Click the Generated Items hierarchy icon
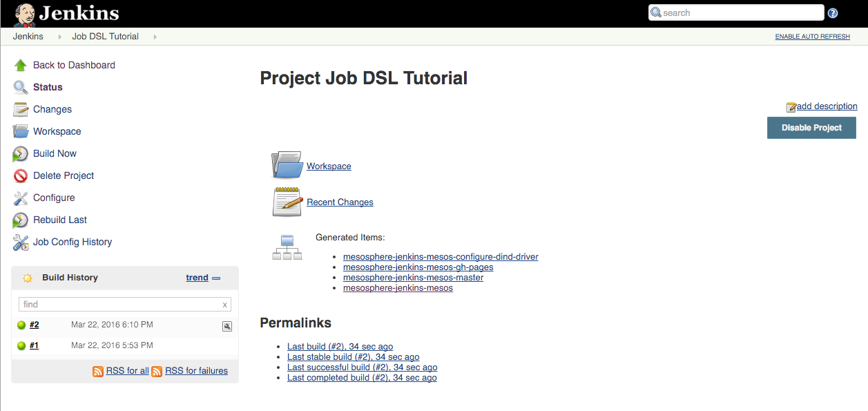Image resolution: width=868 pixels, height=411 pixels. [287, 247]
